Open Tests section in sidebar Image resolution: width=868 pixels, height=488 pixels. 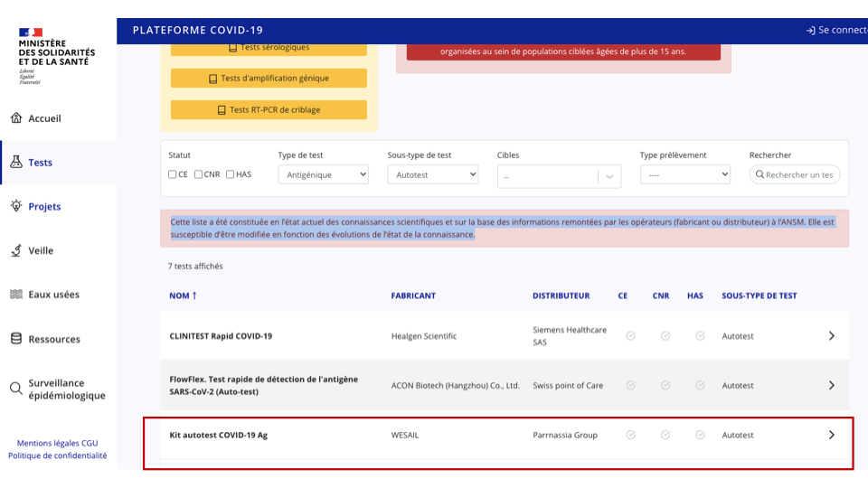pyautogui.click(x=58, y=162)
